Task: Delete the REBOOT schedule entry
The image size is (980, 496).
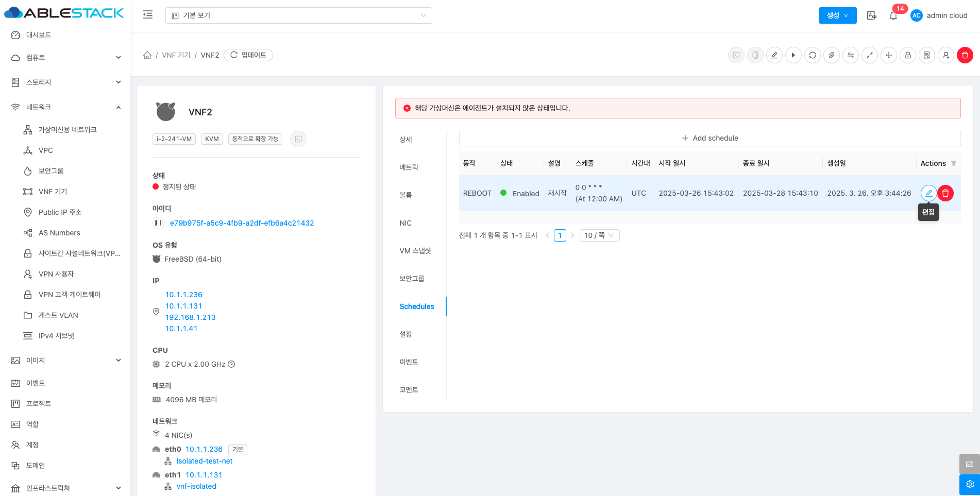Action: tap(945, 193)
